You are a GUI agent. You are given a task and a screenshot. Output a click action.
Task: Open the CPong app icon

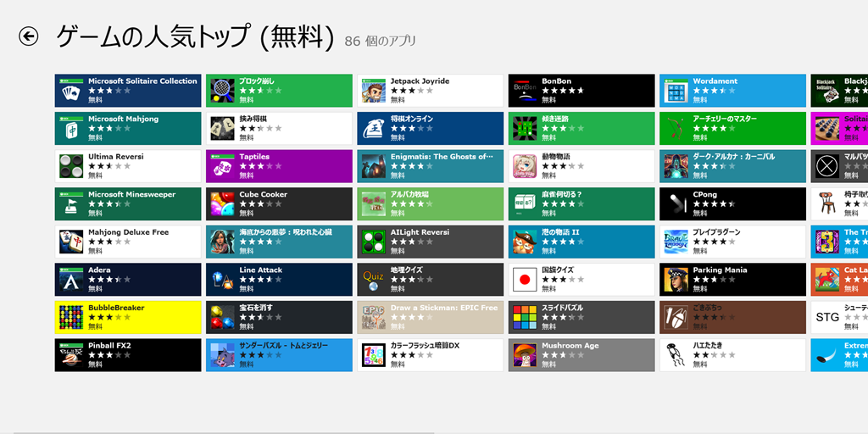(x=676, y=204)
